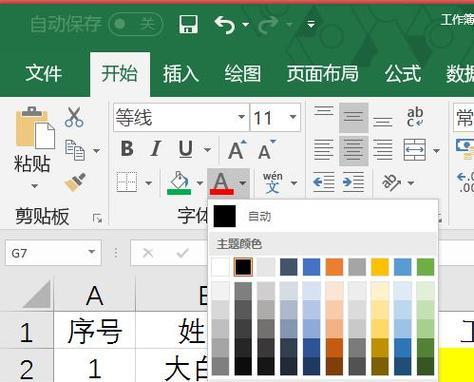Choose the 自动 automatic font color
The height and width of the screenshot is (382, 474).
[x=323, y=216]
